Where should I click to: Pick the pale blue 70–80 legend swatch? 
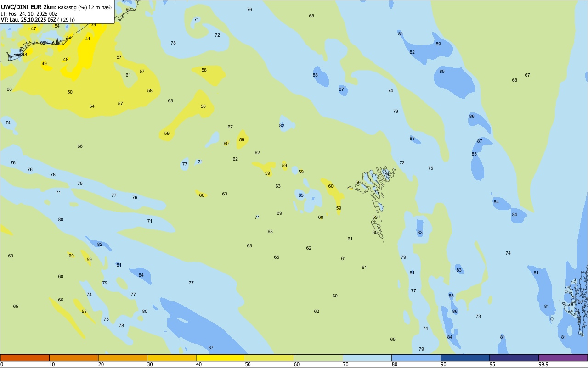pyautogui.click(x=367, y=357)
